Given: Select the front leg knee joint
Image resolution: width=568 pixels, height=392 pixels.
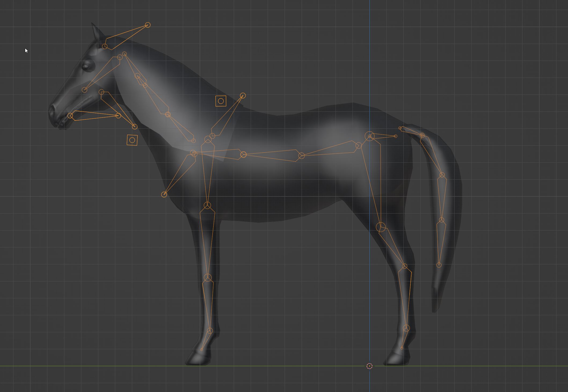Looking at the screenshot, I should pyautogui.click(x=207, y=278).
